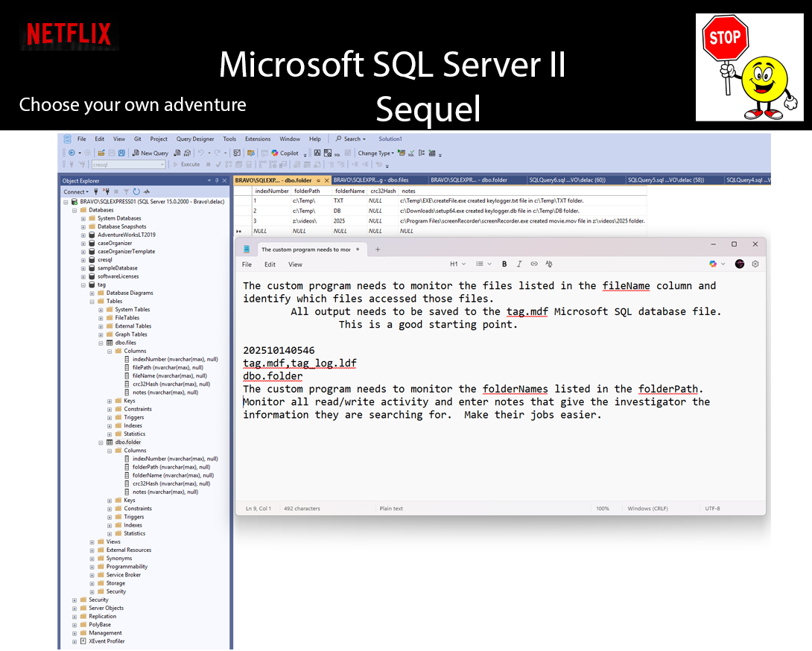Click the bold formatting icon in Notepad
The height and width of the screenshot is (651, 812).
504,264
